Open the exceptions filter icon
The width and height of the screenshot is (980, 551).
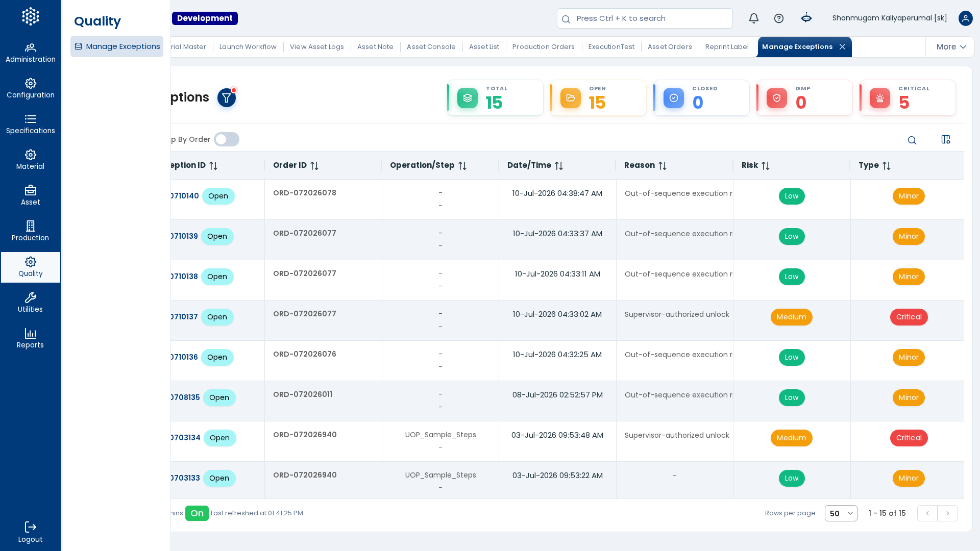[x=227, y=97]
